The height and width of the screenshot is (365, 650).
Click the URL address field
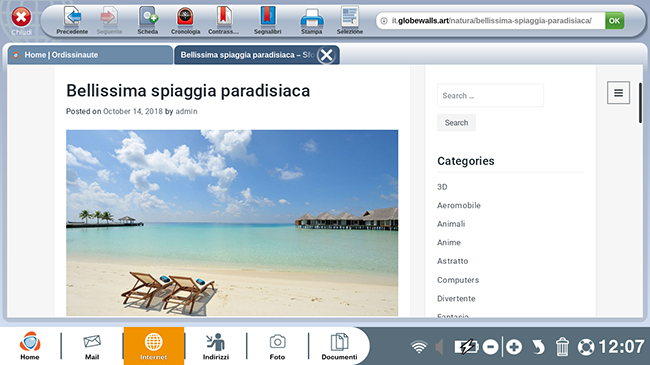pyautogui.click(x=492, y=21)
